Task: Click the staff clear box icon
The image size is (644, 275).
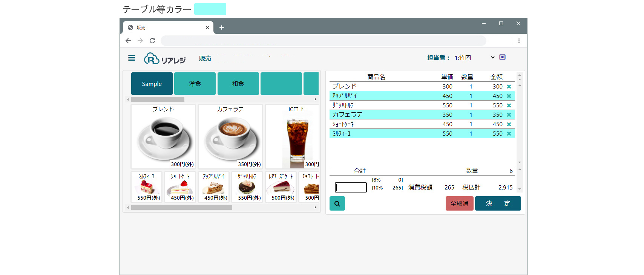Action: pyautogui.click(x=502, y=57)
